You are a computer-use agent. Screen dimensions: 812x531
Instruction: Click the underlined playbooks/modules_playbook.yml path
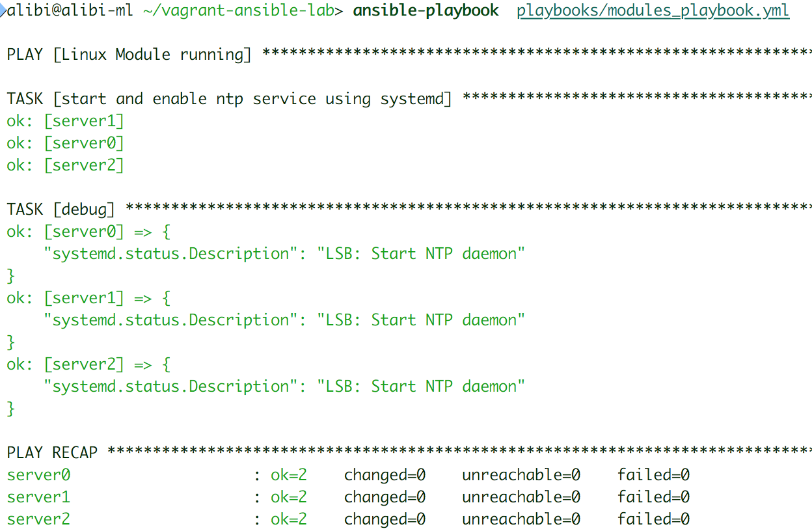(x=653, y=11)
